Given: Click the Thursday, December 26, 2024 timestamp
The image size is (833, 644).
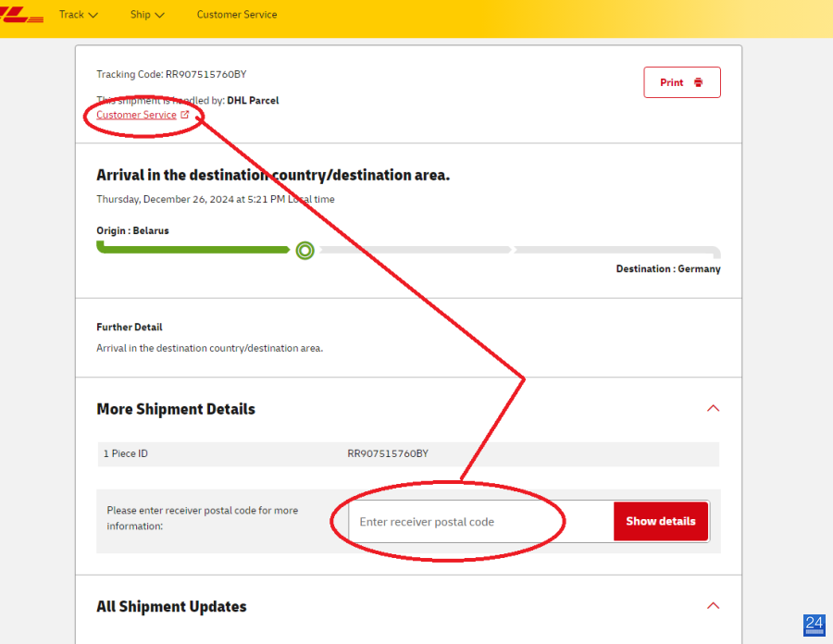Looking at the screenshot, I should (x=215, y=199).
